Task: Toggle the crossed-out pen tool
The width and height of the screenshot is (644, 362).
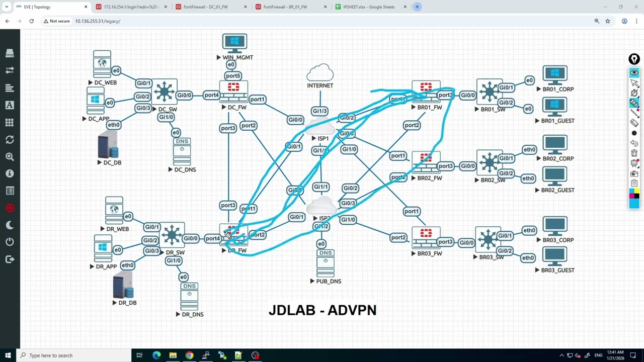Action: tap(634, 93)
